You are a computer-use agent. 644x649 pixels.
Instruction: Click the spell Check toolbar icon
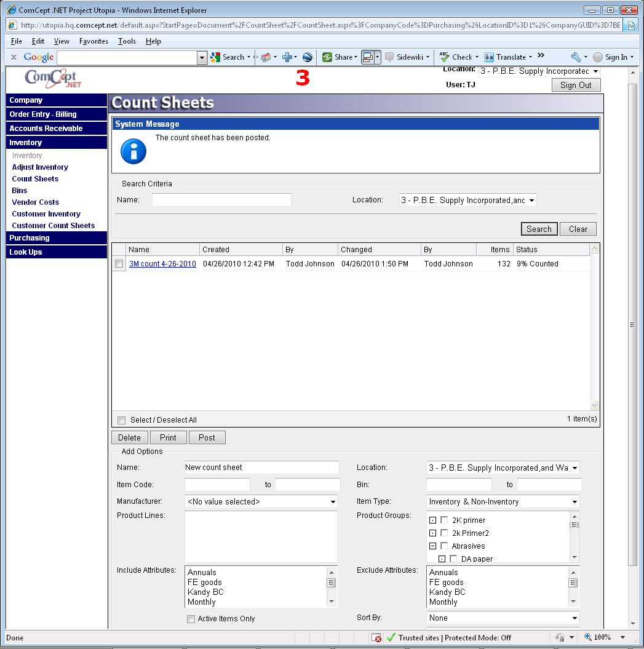(444, 57)
